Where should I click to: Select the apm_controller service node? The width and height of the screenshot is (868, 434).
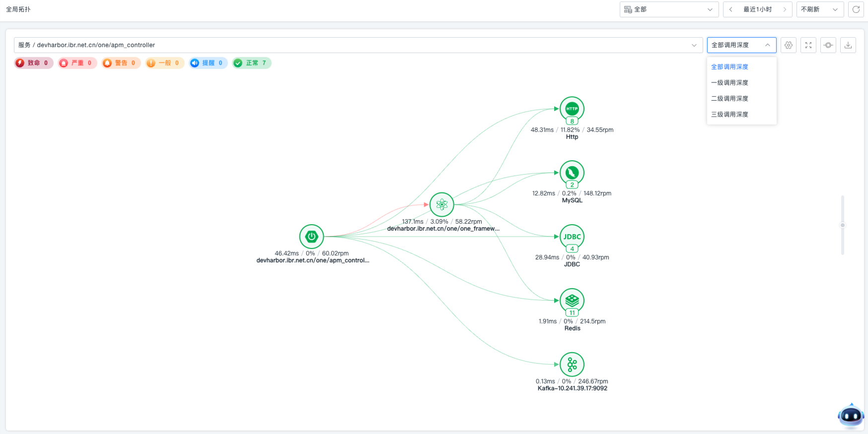tap(311, 237)
